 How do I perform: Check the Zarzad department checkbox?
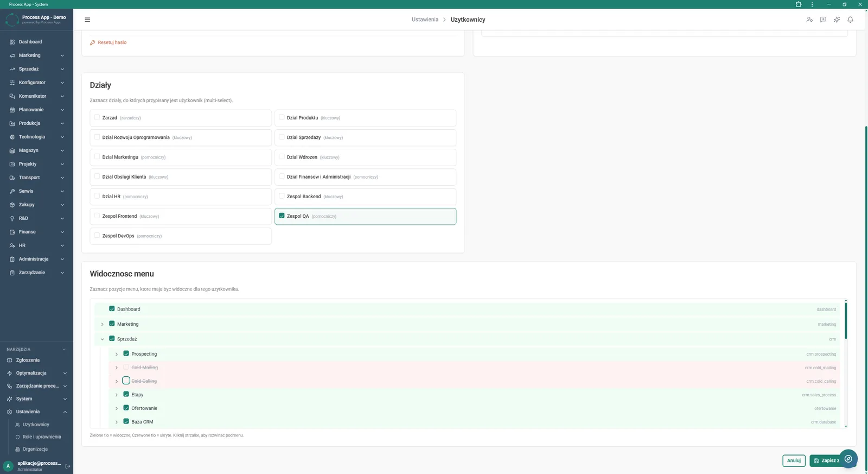(97, 117)
